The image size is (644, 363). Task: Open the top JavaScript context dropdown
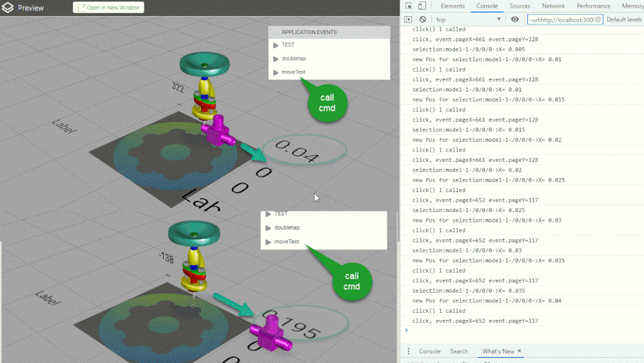pos(469,19)
